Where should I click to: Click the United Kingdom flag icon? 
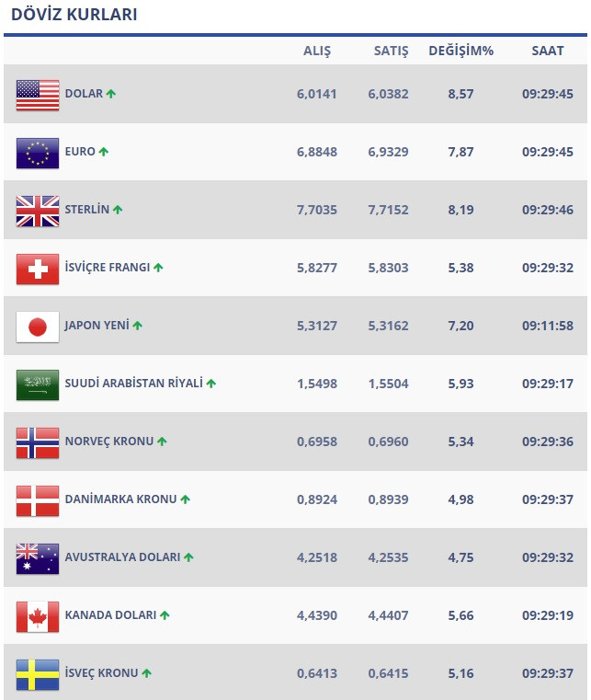tap(38, 211)
